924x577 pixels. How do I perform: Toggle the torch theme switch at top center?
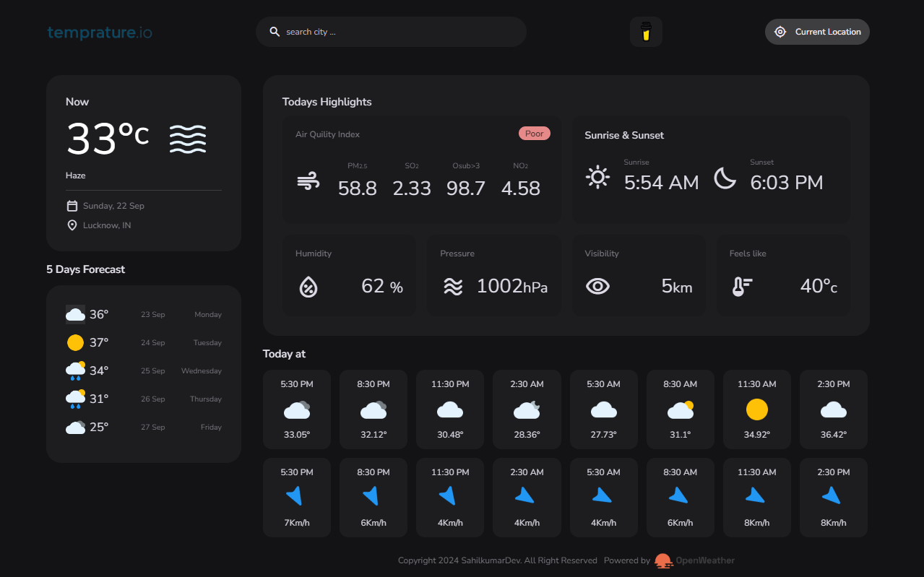pos(645,31)
